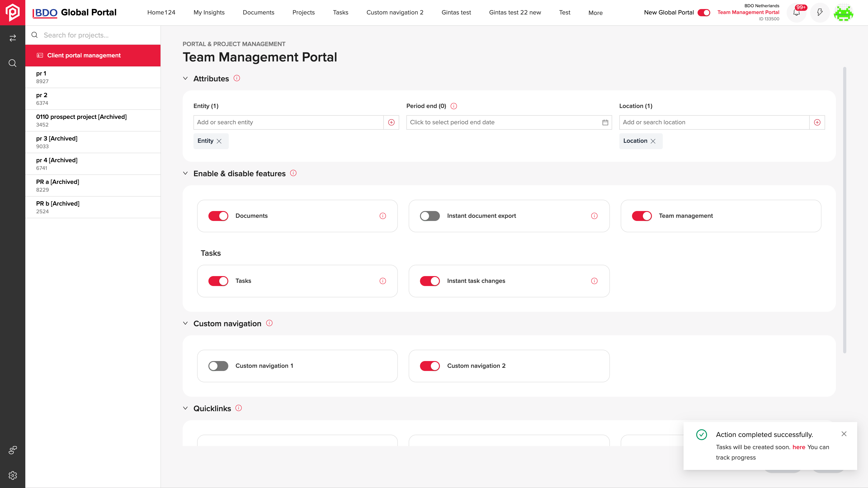The width and height of the screenshot is (868, 488).
Task: Click the 'here' link in notification
Action: pyautogui.click(x=799, y=447)
